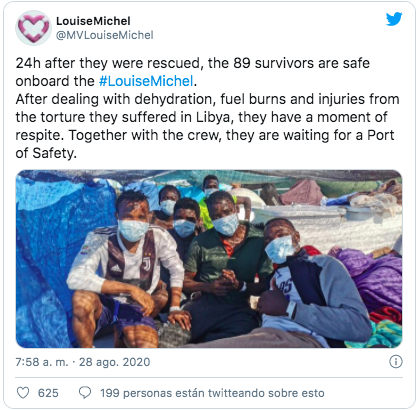
Task: Click the 'fuel burns and injuries' tweet line
Action: click(207, 99)
